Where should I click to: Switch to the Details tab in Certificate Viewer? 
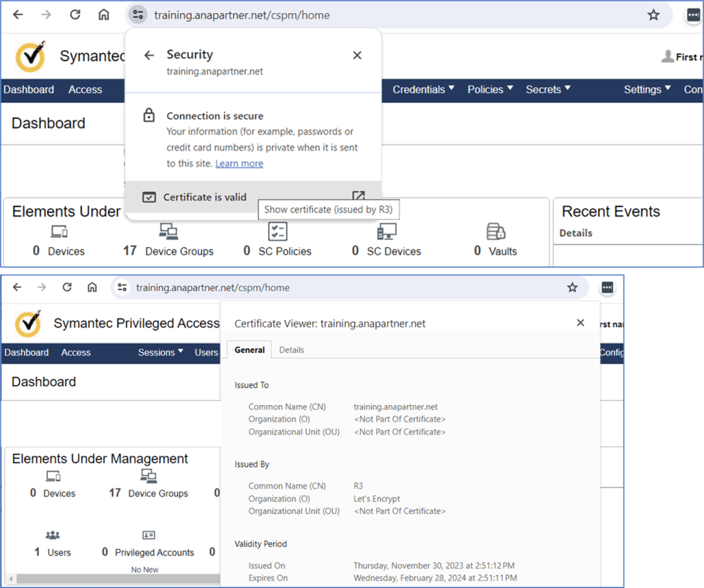291,350
